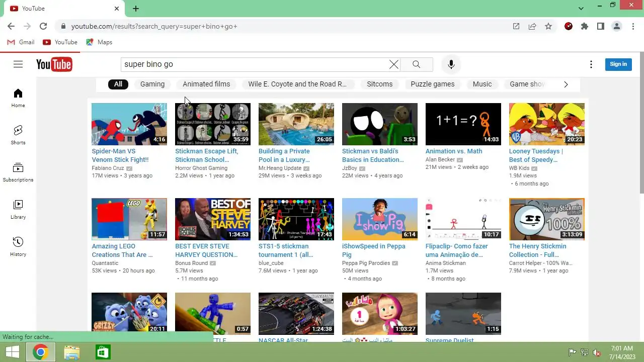Viewport: 644px width, 362px height.
Task: Open the STS1-5 stickman tournament thumbnail
Action: pos(296,219)
